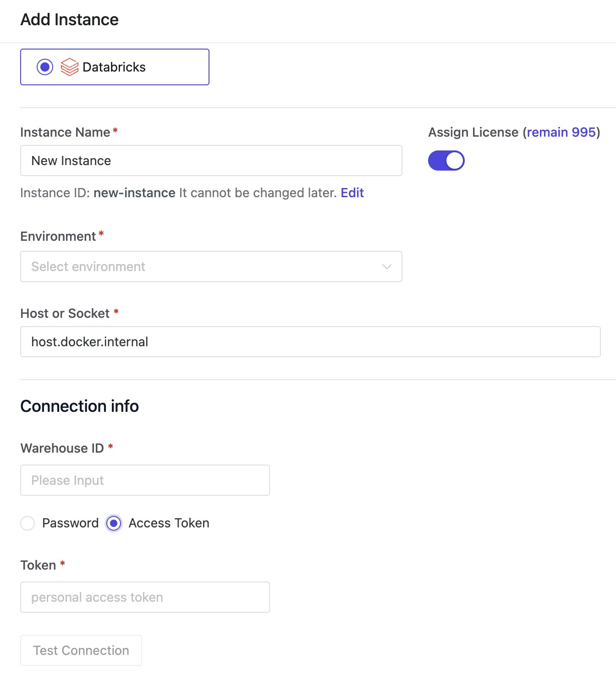Image resolution: width=616 pixels, height=676 pixels.
Task: Select the Databricks radio button
Action: [45, 67]
